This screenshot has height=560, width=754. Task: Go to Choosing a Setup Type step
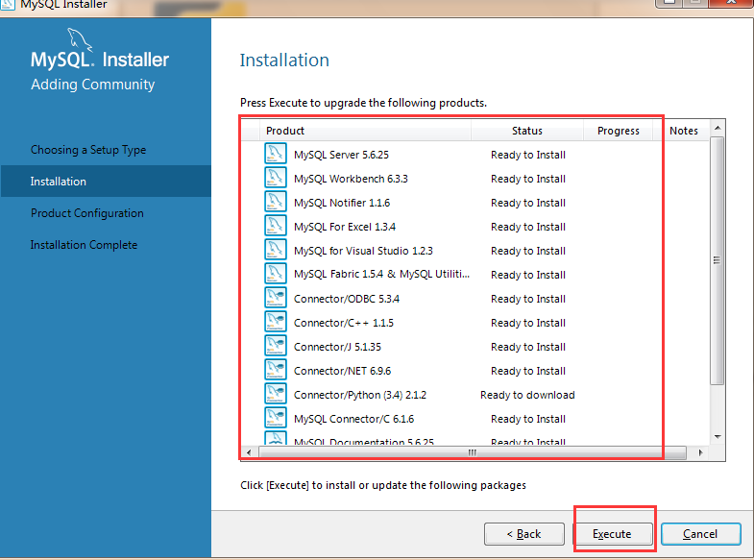(88, 150)
